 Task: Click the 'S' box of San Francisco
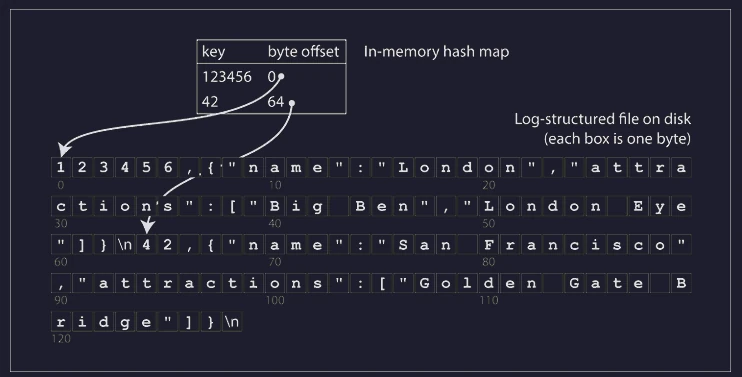(x=403, y=245)
